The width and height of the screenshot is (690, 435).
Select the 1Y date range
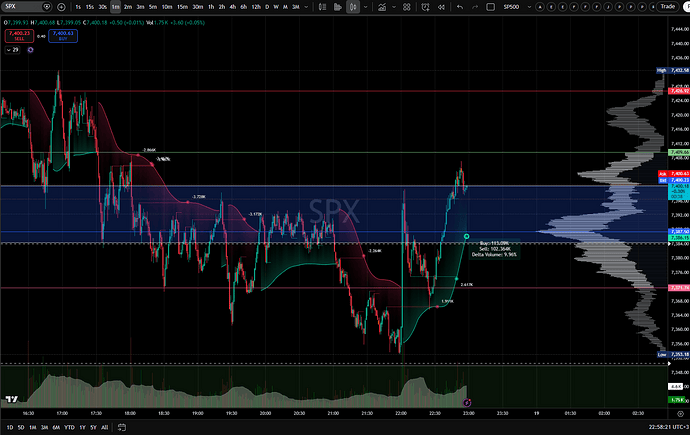pyautogui.click(x=82, y=427)
